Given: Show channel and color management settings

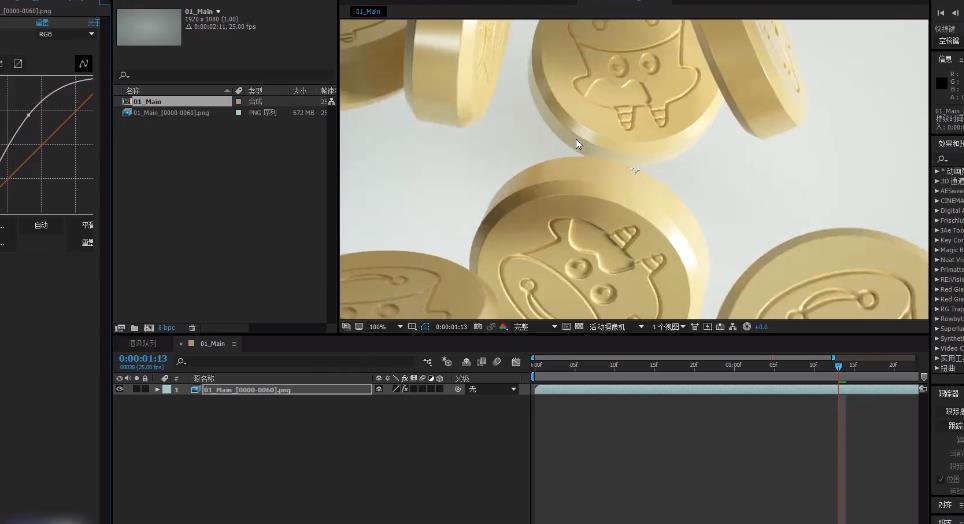Looking at the screenshot, I should pos(504,327).
